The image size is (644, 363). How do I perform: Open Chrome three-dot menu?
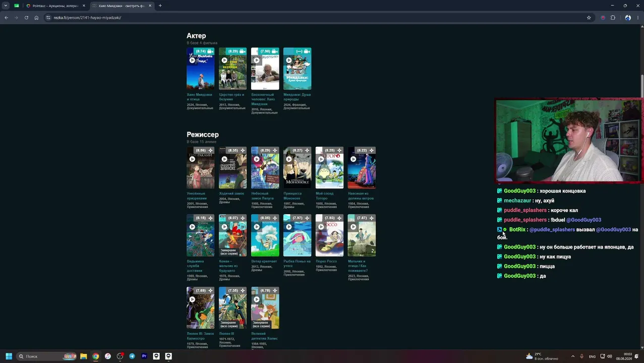(x=637, y=18)
